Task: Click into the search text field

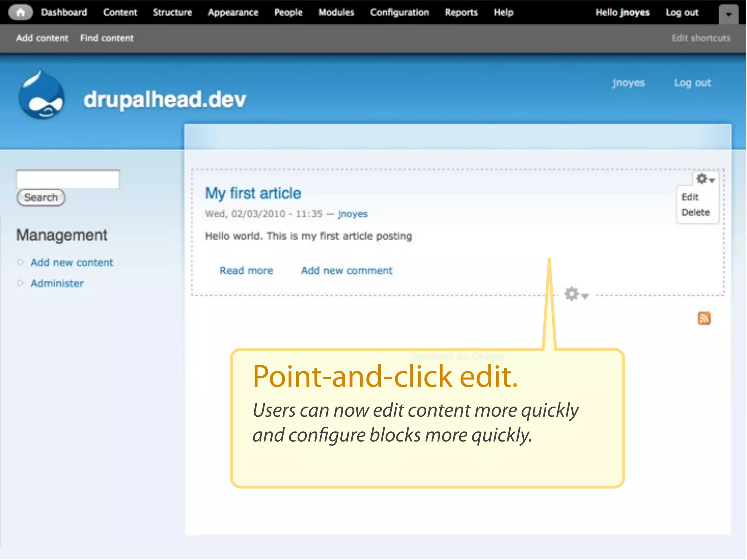Action: [68, 179]
